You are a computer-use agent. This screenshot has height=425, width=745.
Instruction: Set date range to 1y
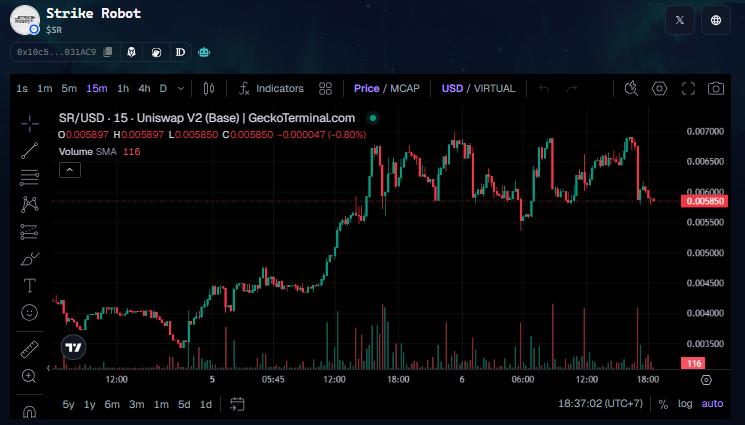(x=89, y=405)
